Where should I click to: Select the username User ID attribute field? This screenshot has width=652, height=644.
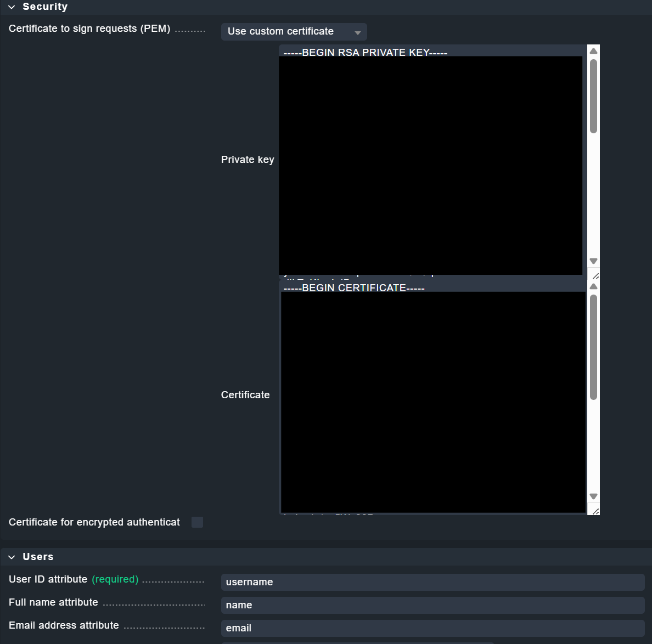tap(432, 582)
